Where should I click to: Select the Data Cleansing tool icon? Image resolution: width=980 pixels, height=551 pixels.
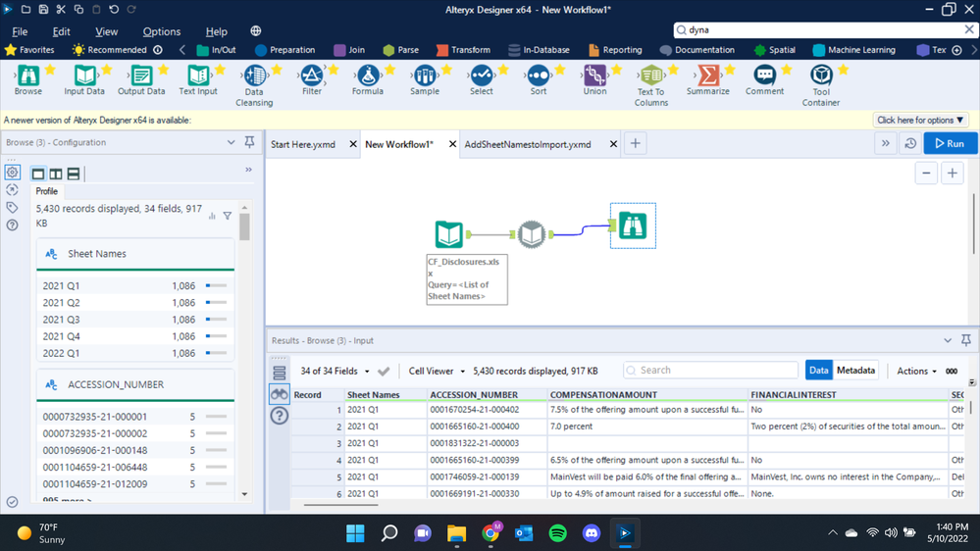click(254, 75)
